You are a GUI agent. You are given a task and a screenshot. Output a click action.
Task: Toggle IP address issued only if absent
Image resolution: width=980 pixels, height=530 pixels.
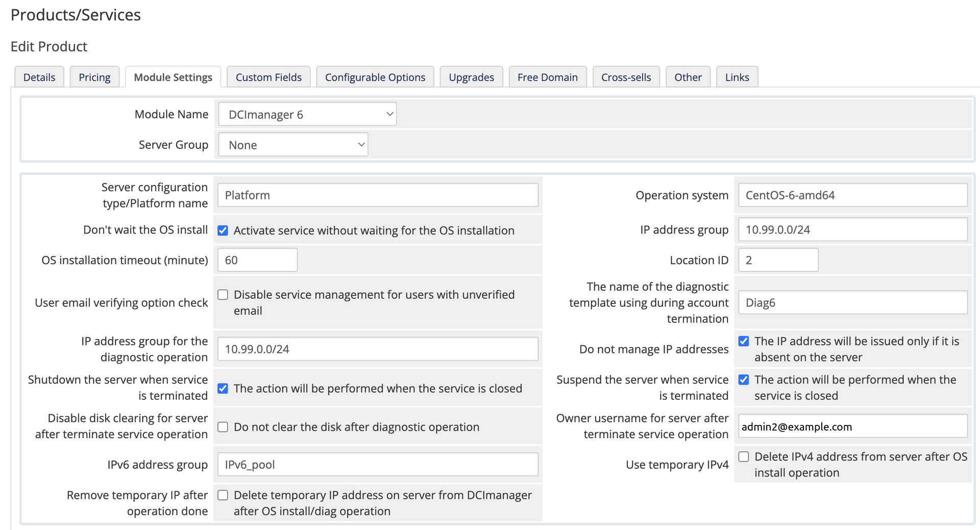pos(744,341)
